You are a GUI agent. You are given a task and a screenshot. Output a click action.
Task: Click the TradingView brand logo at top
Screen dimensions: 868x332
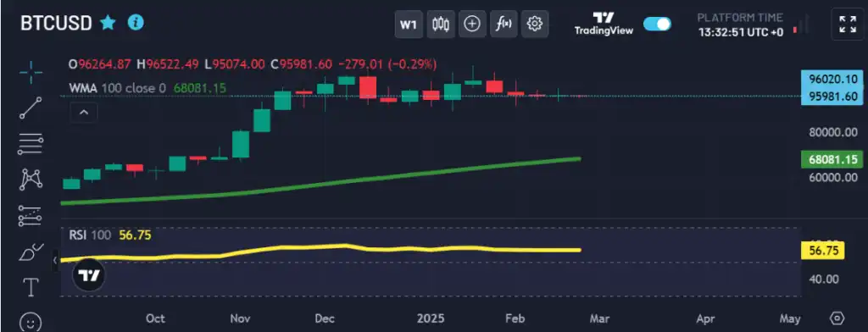[604, 24]
